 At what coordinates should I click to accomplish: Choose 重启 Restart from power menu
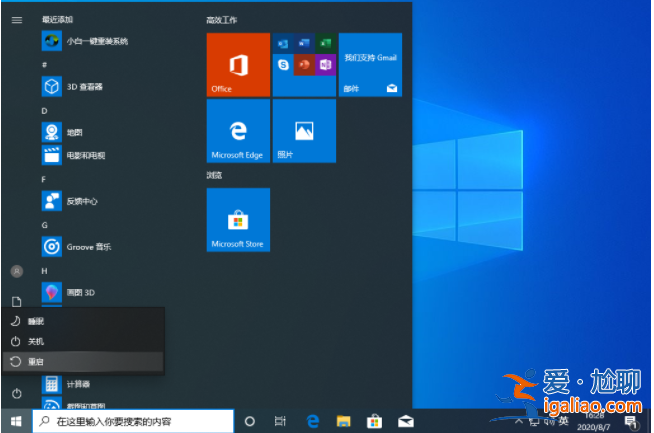tap(83, 362)
